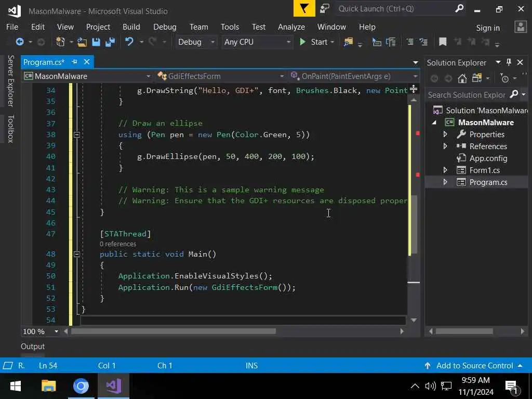This screenshot has height=399, width=532.
Task: Open the OnPaint member dropdown
Action: click(354, 76)
